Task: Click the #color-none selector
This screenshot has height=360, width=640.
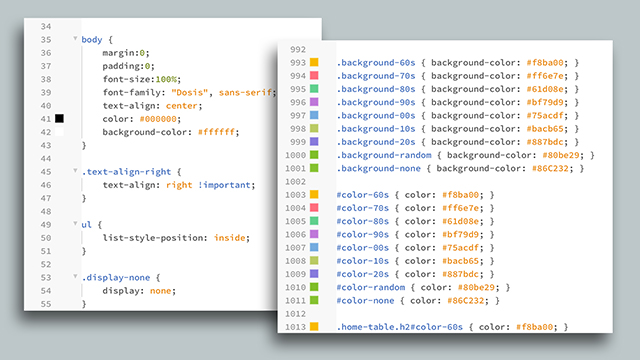Action: coord(365,301)
